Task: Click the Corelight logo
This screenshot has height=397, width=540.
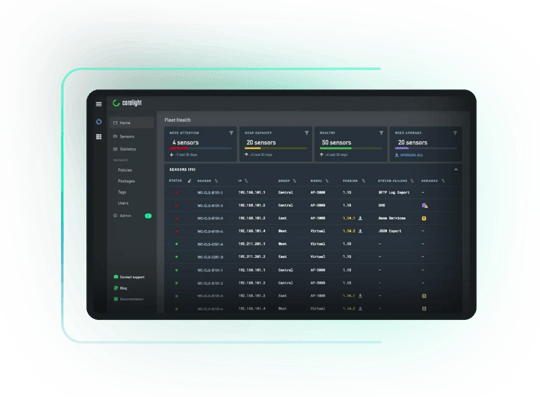Action: tap(127, 103)
